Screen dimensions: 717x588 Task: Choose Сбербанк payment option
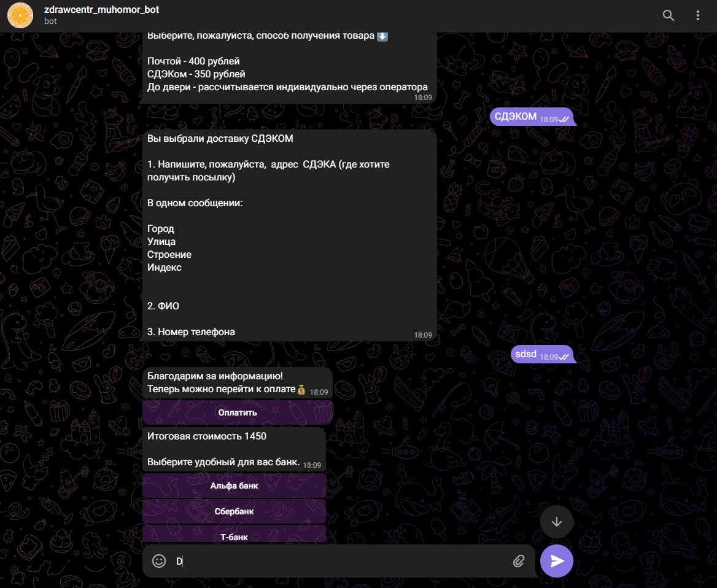point(234,511)
